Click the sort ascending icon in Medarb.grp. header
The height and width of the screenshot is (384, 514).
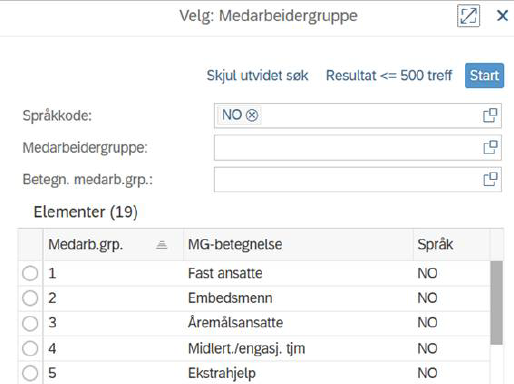pos(162,245)
